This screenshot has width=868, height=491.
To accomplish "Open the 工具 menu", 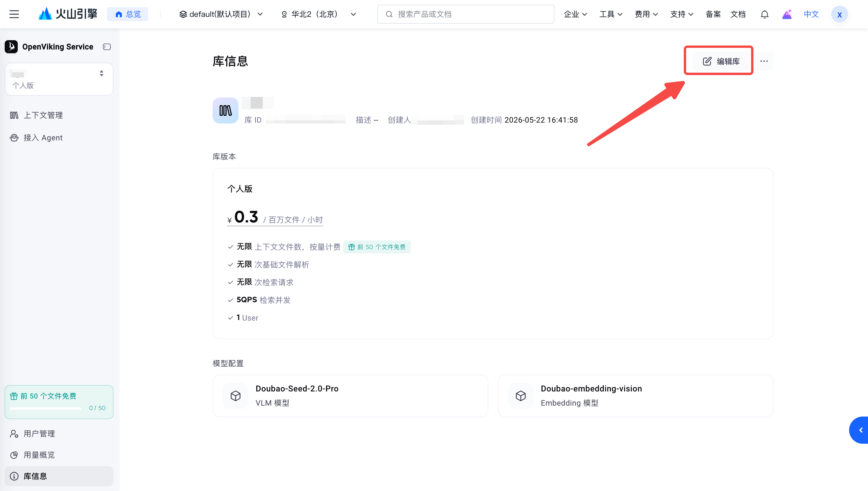I will (611, 14).
